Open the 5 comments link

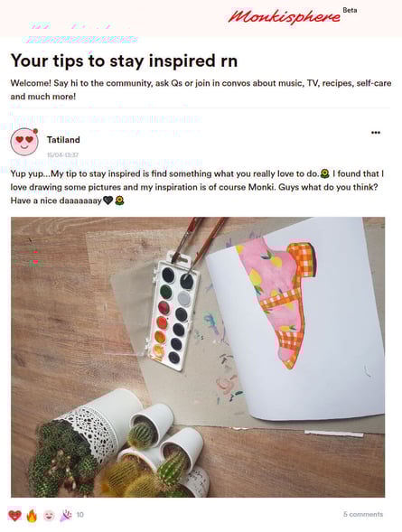363,514
